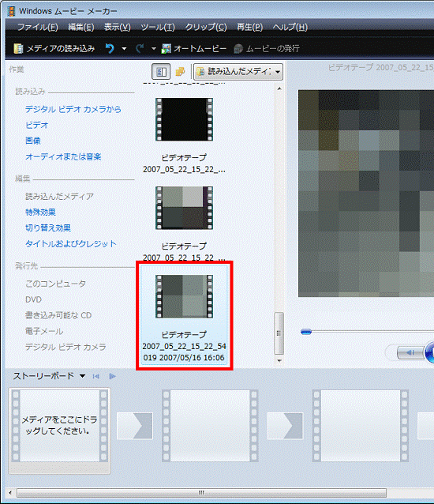Publish to デジタル ビデオ カメラ in the publish section

pos(65,347)
